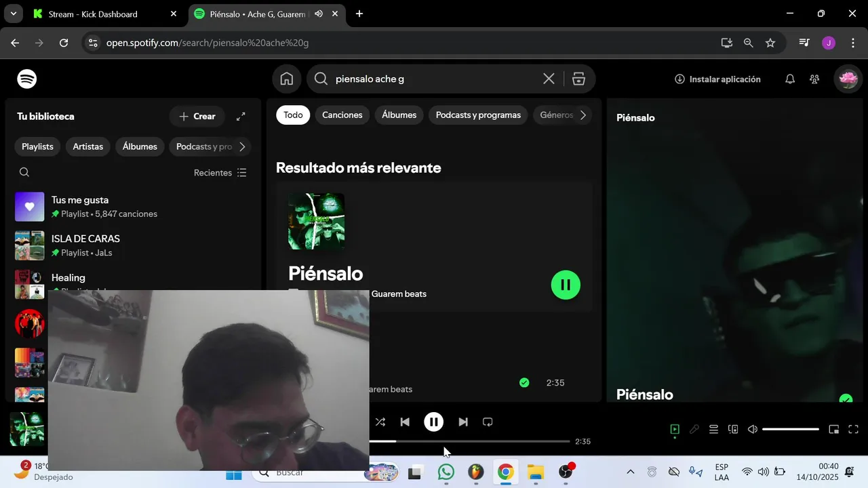The width and height of the screenshot is (868, 488).
Task: Mute the Spotify volume
Action: point(752,429)
